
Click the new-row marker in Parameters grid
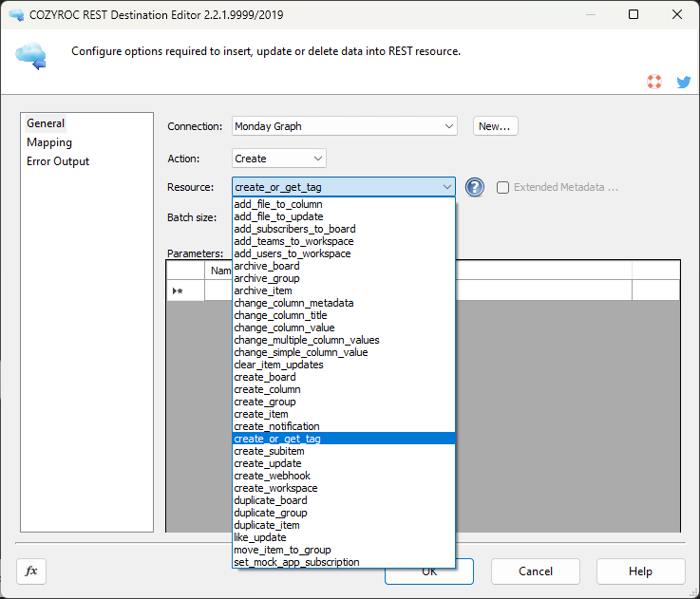[186, 291]
